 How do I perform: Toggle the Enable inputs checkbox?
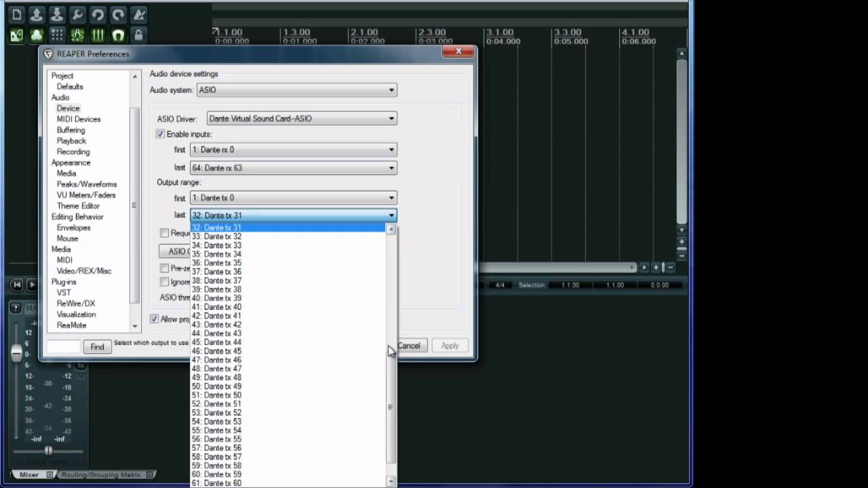click(x=161, y=134)
